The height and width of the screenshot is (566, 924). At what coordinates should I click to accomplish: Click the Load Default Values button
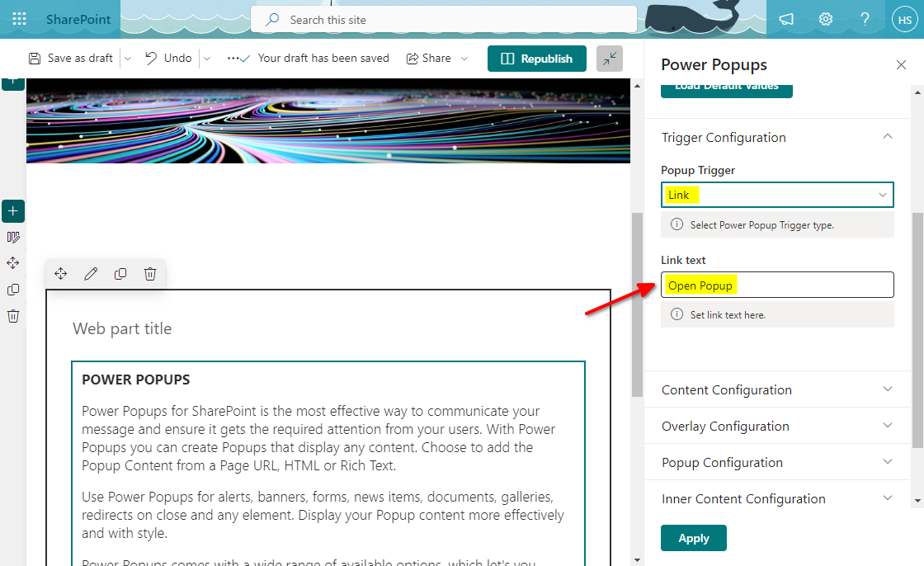727,90
